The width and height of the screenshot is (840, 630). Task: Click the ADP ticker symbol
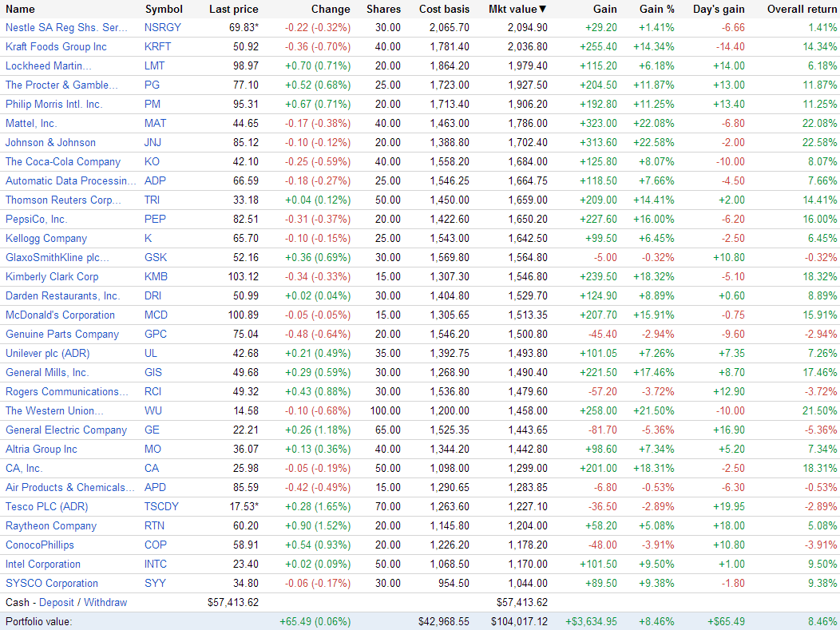pyautogui.click(x=156, y=181)
